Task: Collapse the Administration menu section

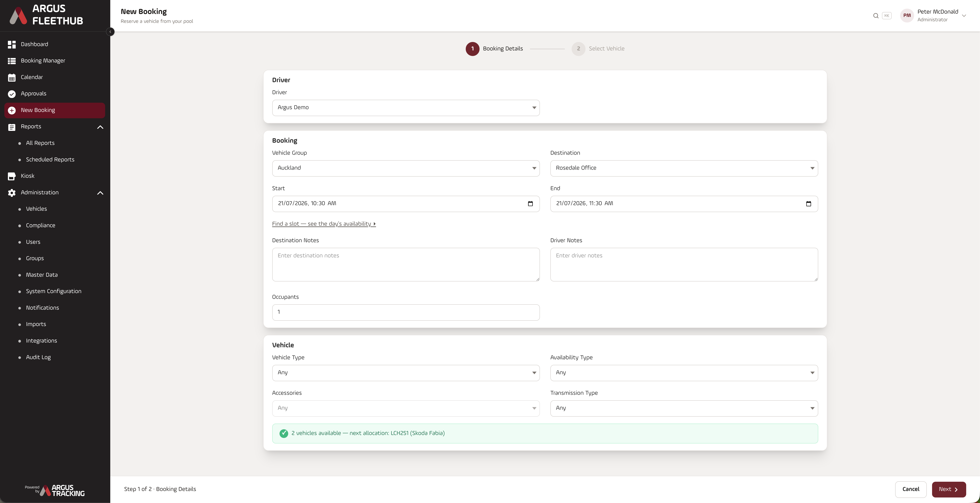Action: [x=100, y=193]
